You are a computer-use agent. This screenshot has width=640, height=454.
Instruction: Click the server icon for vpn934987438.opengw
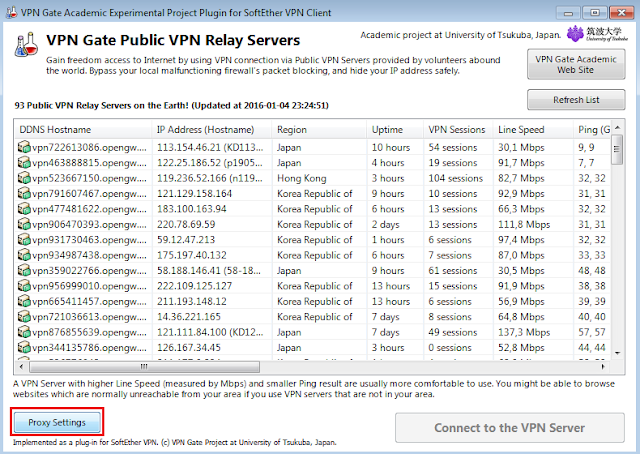point(24,255)
